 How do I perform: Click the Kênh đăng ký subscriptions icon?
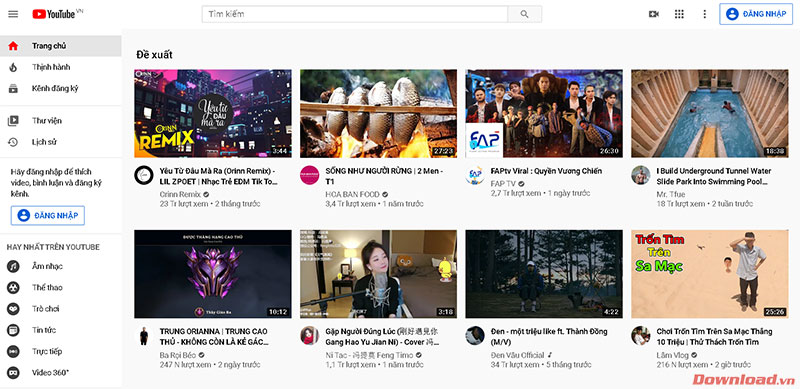[13, 89]
